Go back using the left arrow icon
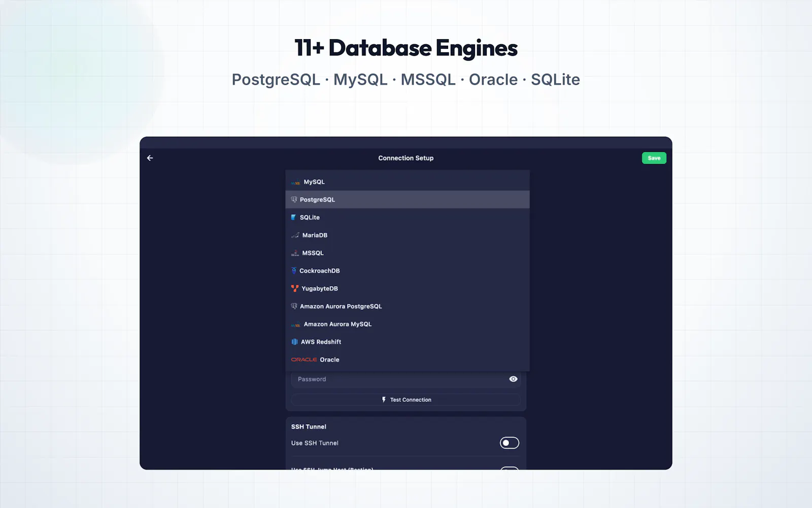812x508 pixels. pyautogui.click(x=150, y=158)
